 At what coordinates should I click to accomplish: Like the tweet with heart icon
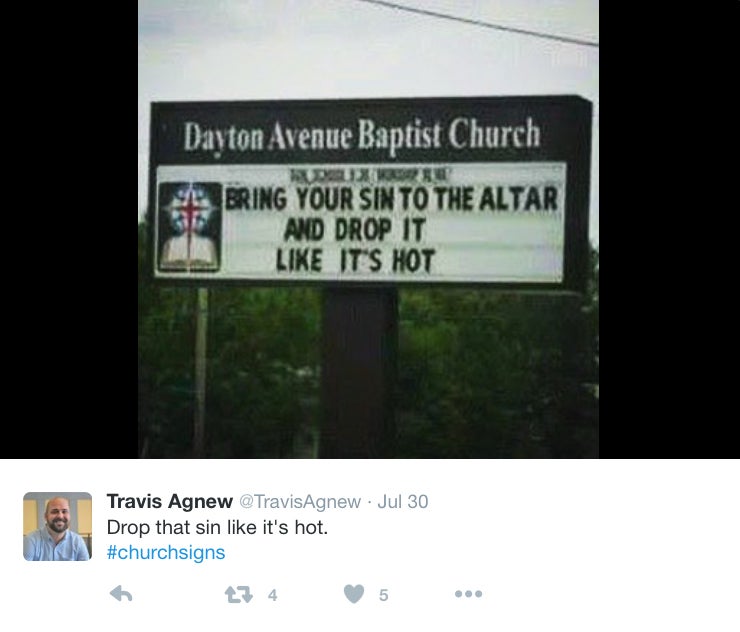354,594
